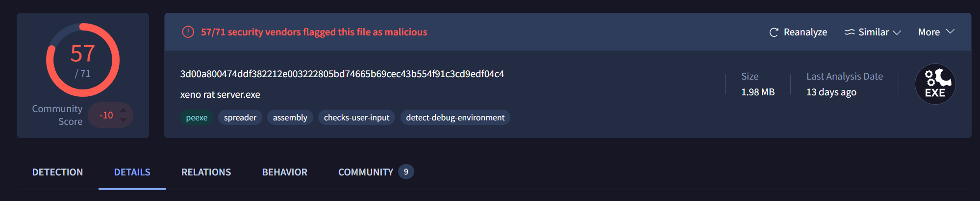Click the EXE file type icon
The width and height of the screenshot is (980, 201).
click(x=935, y=84)
